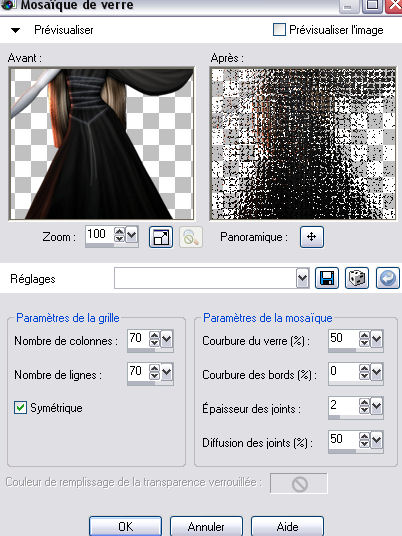Uncheck the Symétrique checkbox

20,407
